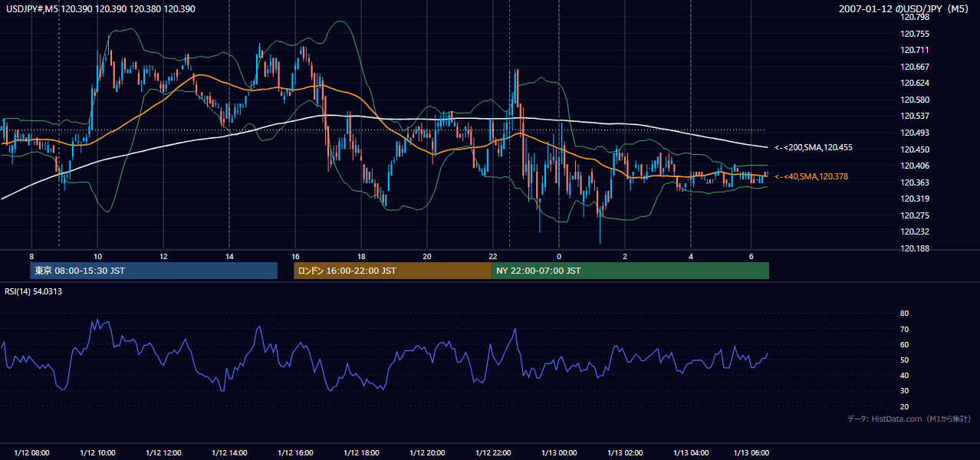This screenshot has height=460, width=980.
Task: Click the RSI axis value 40
Action: pos(904,375)
